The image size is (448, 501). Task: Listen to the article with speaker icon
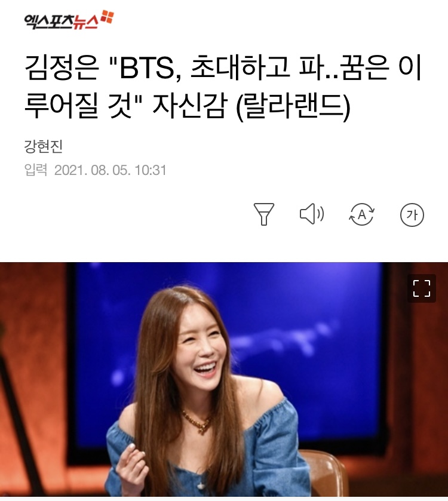click(x=312, y=214)
